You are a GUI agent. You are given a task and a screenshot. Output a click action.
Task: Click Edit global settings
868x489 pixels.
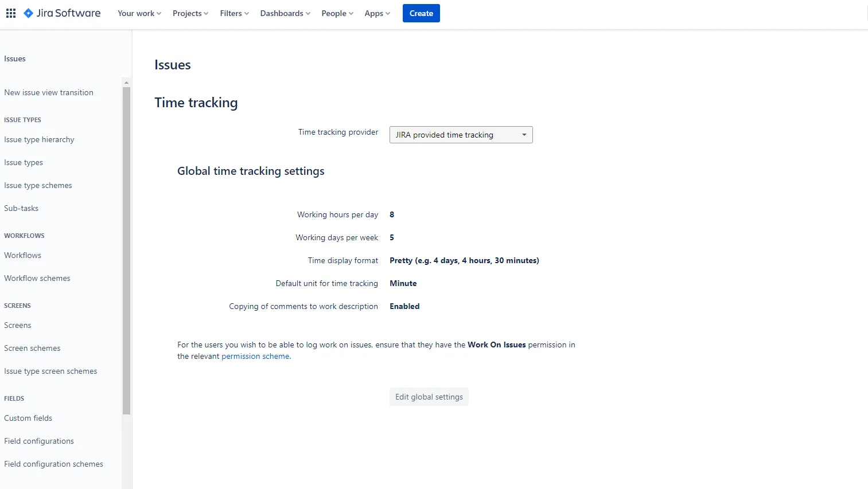point(429,396)
